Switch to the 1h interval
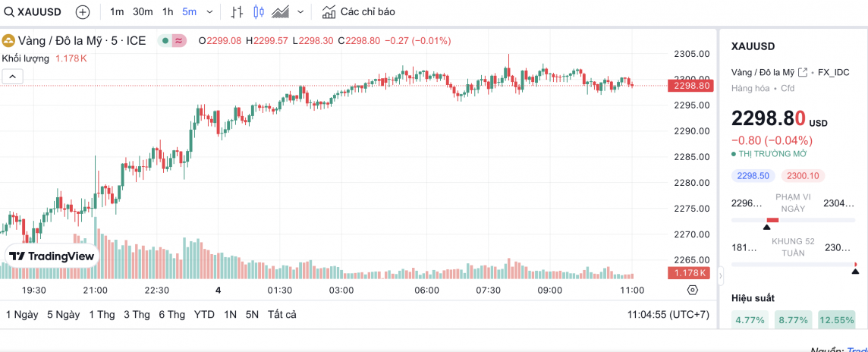Viewport: 868px width, 352px height. click(168, 12)
